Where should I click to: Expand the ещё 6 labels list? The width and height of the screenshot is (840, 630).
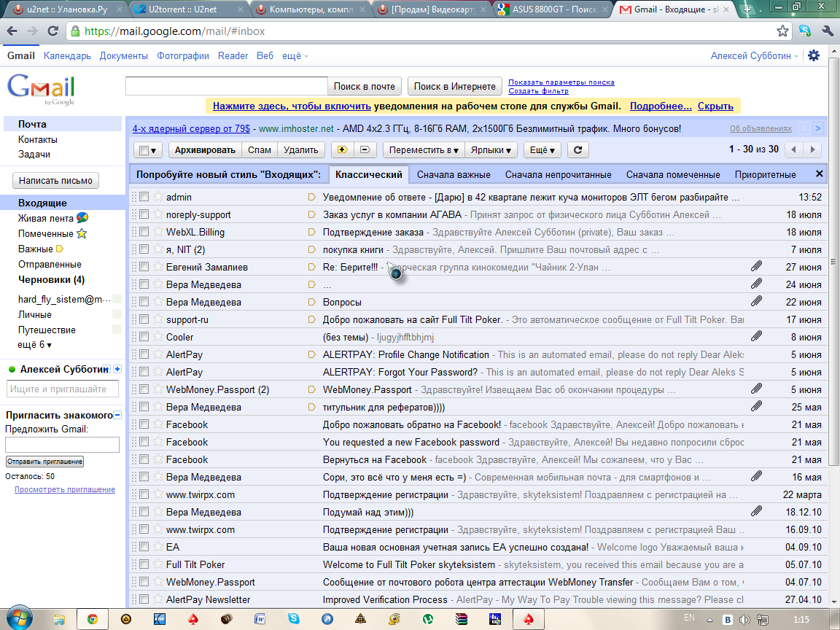[x=34, y=345]
